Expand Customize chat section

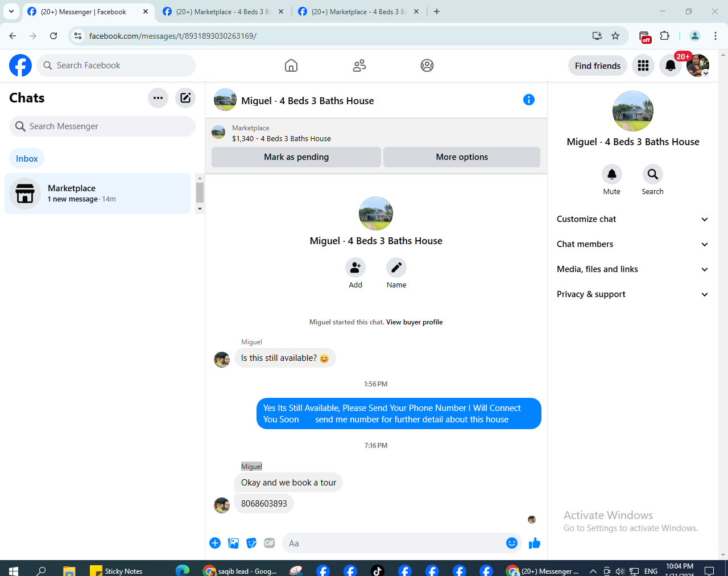[633, 219]
